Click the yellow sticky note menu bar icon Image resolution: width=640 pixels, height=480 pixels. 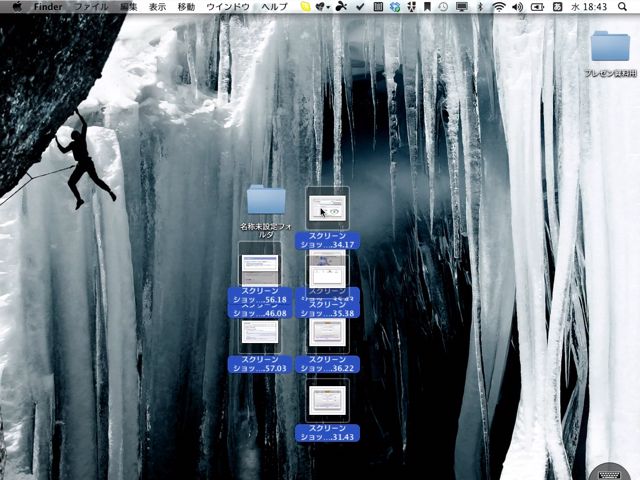click(305, 7)
